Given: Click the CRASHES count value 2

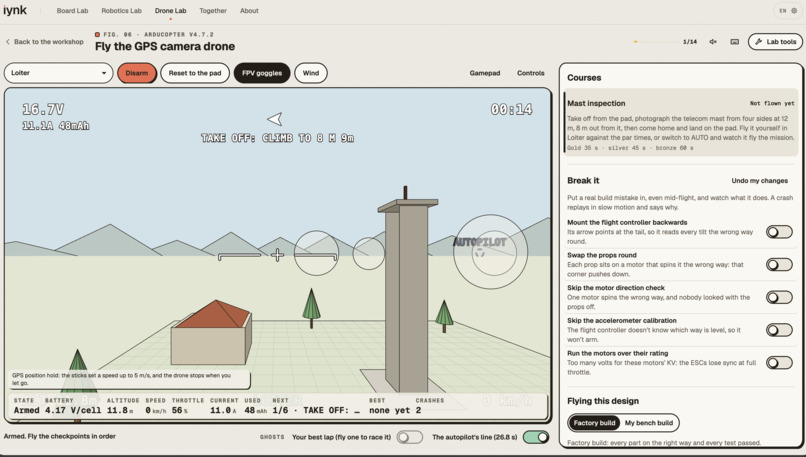Looking at the screenshot, I should click(x=418, y=410).
